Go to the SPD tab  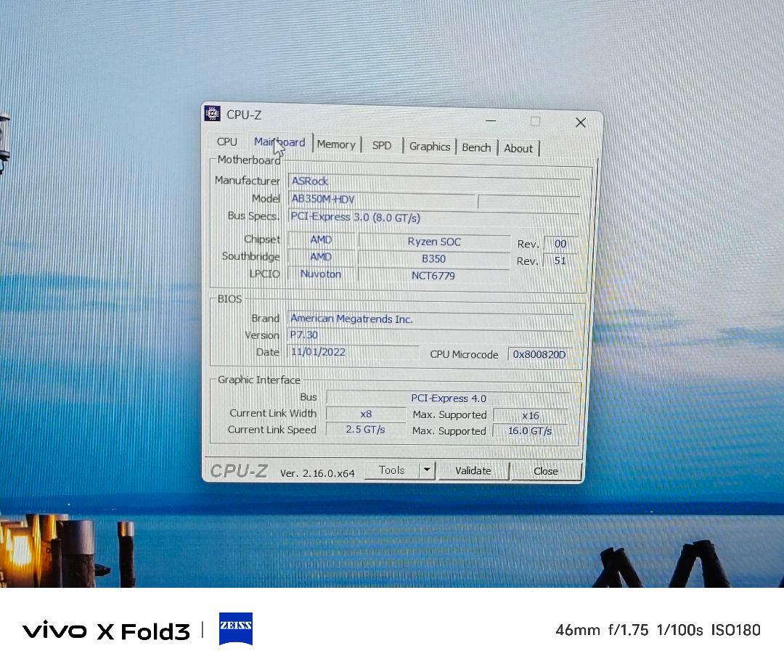[x=382, y=145]
